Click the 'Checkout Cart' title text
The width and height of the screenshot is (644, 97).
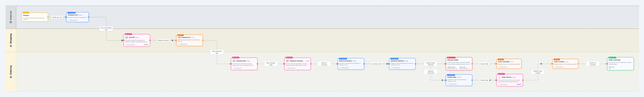tap(73, 15)
